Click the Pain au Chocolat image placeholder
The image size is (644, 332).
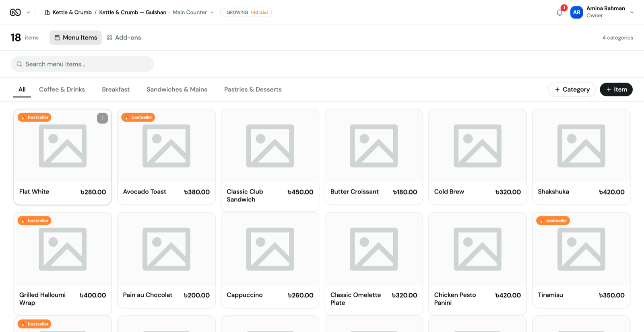pos(166,249)
